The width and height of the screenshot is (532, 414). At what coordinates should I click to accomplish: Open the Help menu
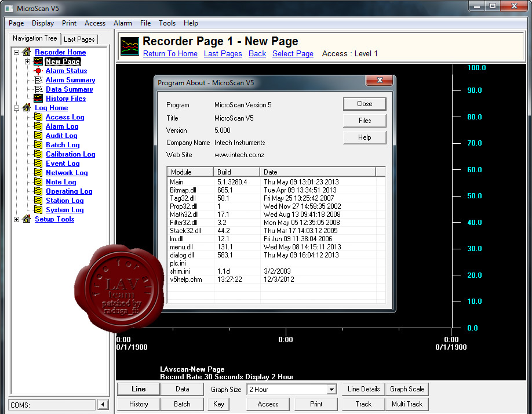[191, 23]
